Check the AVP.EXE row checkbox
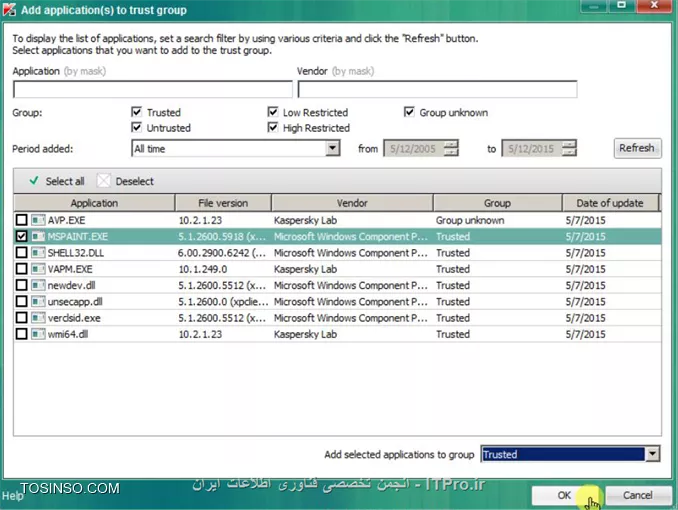678x510 pixels. (21, 220)
